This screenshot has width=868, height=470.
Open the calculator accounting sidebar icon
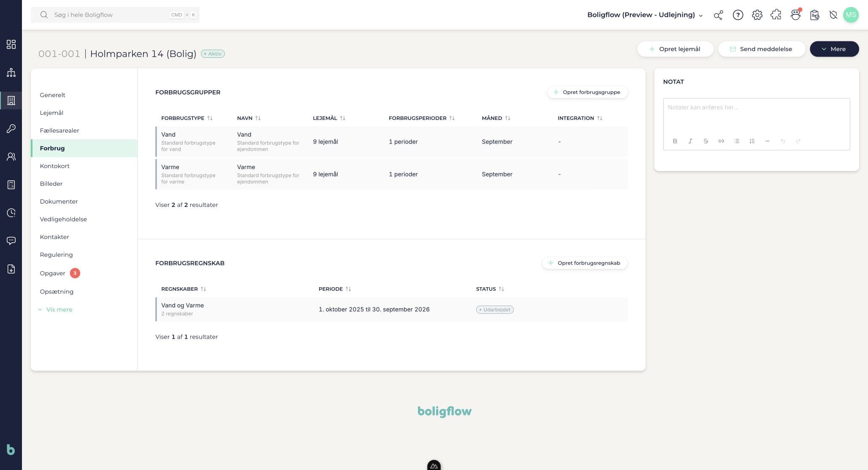pyautogui.click(x=11, y=185)
